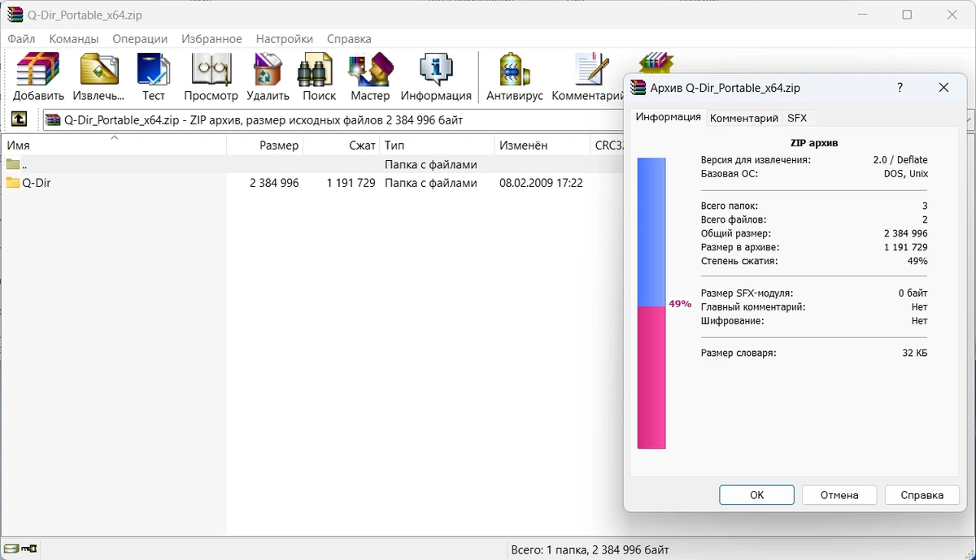
Task: Click the Q-Dir type 'Папка с файлами'
Action: (x=431, y=183)
